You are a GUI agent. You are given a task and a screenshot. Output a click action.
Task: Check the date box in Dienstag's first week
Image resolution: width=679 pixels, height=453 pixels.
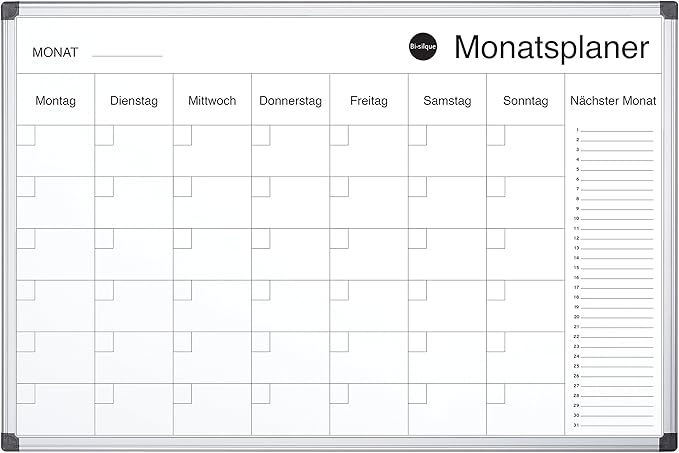104,135
